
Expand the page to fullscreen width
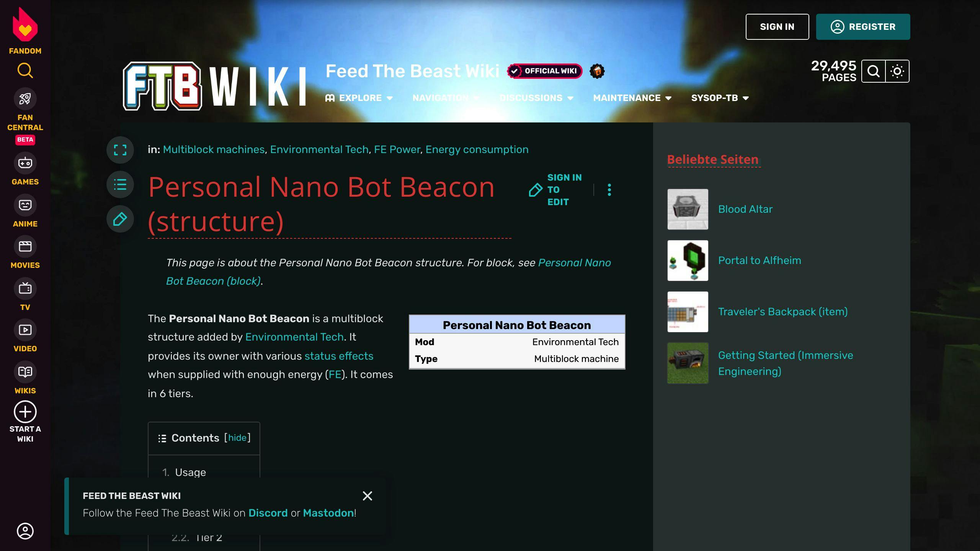[x=120, y=150]
